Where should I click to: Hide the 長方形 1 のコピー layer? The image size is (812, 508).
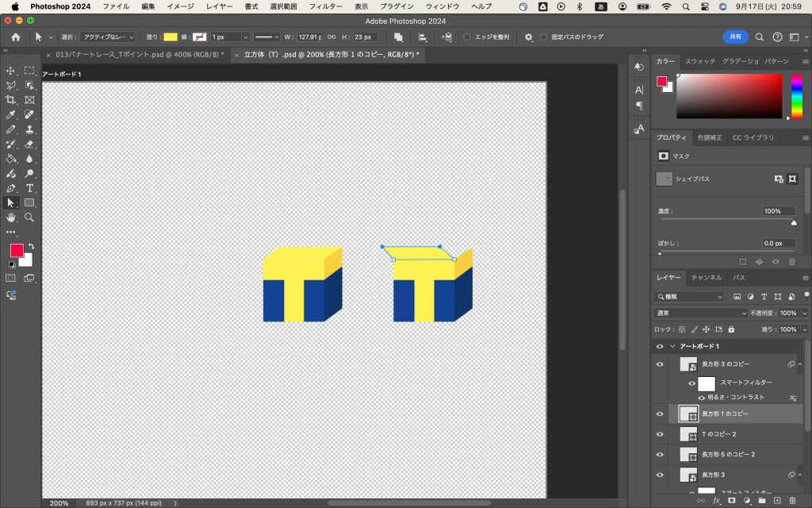click(660, 414)
